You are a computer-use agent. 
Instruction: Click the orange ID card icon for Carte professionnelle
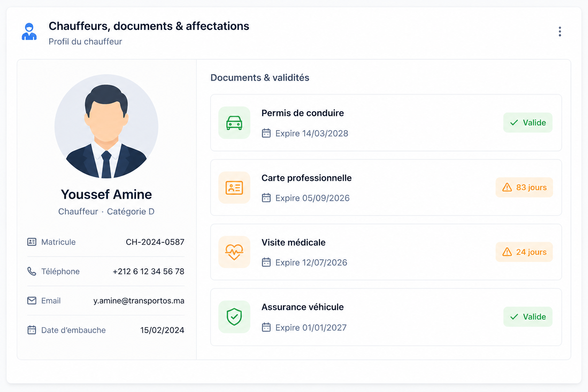(234, 188)
